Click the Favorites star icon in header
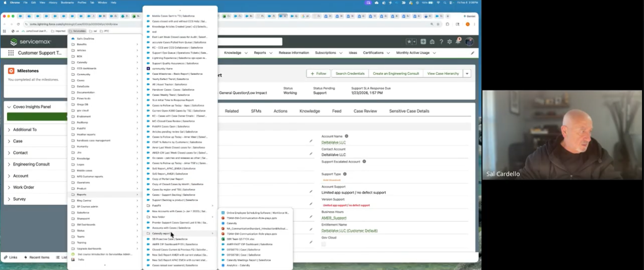Image resolution: width=644 pixels, height=270 pixels. coord(409,42)
